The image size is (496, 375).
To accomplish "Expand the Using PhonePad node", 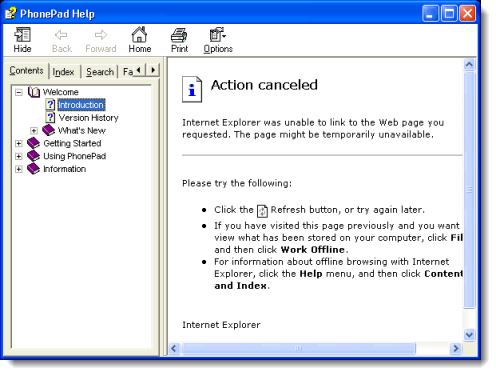I will tap(19, 156).
